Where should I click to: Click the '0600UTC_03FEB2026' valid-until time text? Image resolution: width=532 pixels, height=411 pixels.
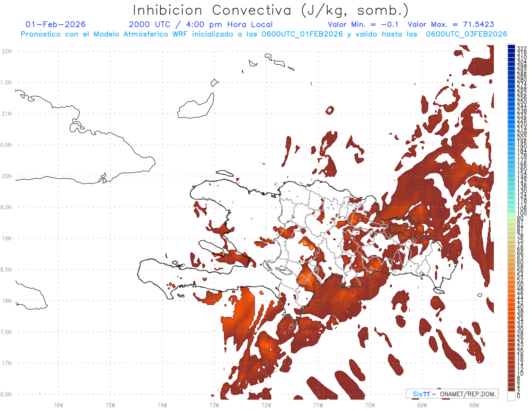tap(466, 34)
